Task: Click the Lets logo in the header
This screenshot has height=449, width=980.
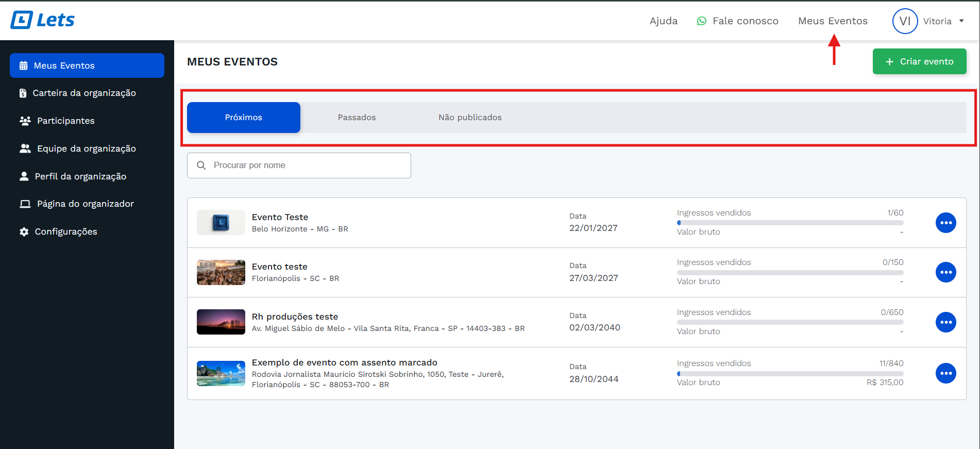Action: pos(43,20)
